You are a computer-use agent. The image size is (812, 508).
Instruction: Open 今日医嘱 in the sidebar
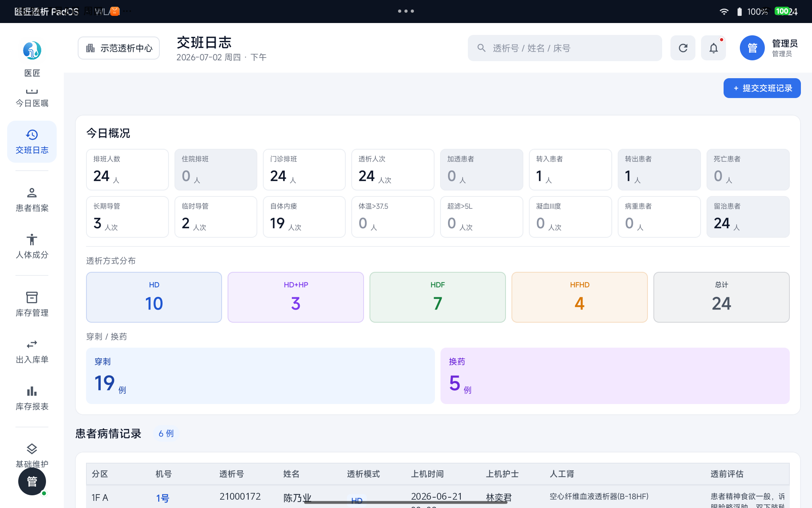click(32, 99)
